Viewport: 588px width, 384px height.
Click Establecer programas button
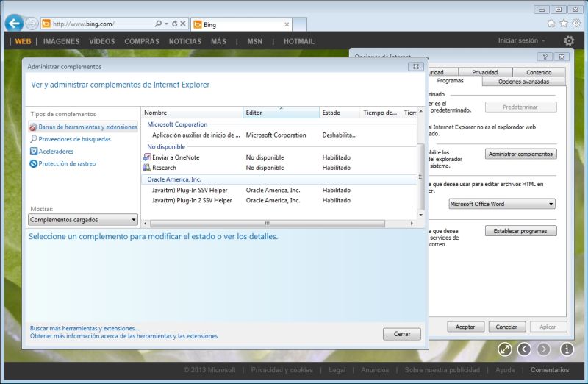520,231
